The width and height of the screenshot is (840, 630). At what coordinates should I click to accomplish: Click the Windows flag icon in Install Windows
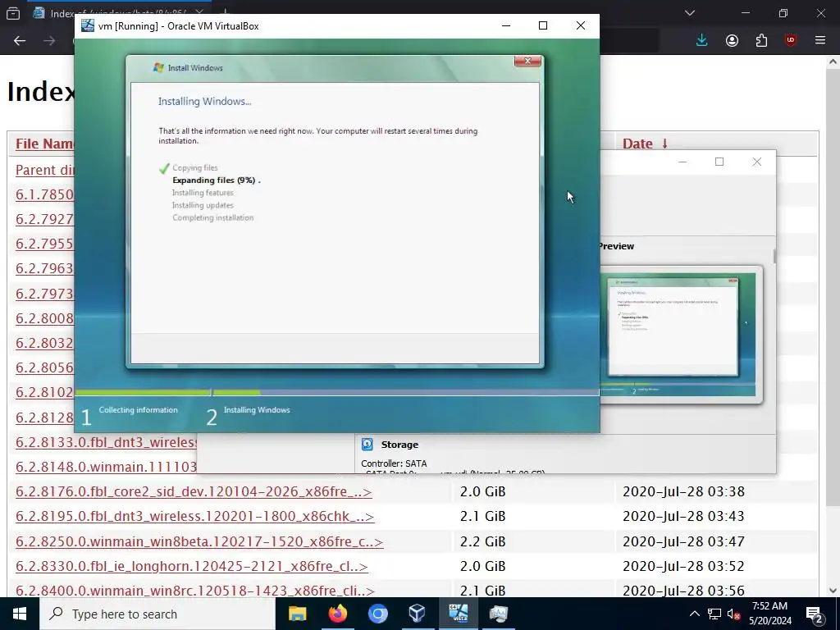158,67
